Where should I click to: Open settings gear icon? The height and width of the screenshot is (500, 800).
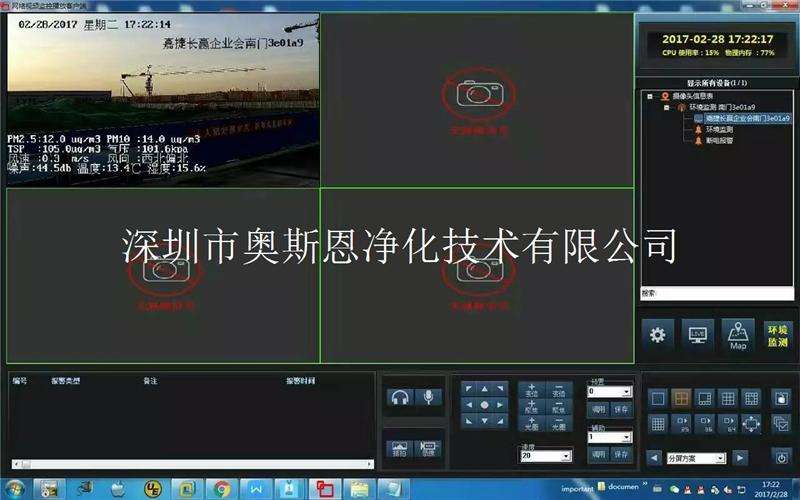coord(658,335)
